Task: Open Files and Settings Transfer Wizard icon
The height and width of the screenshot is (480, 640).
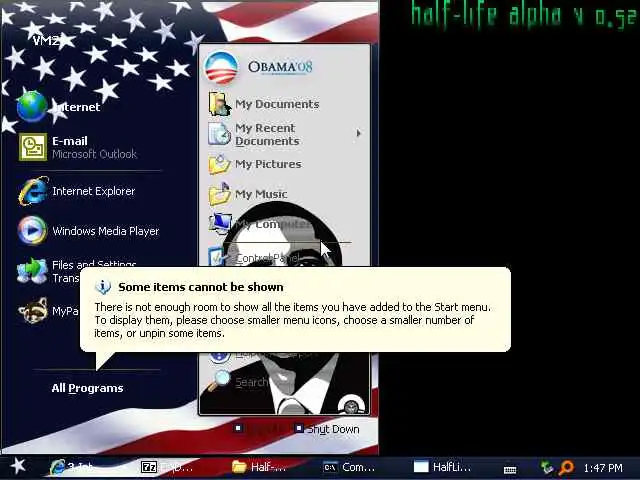Action: (32, 270)
